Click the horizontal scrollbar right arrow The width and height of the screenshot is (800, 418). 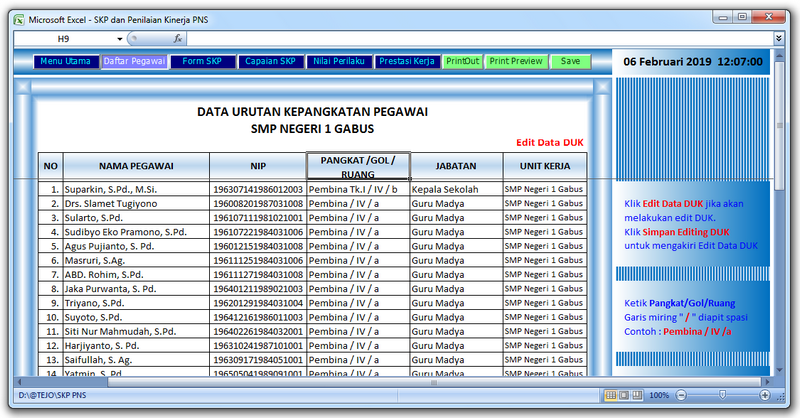[767, 382]
